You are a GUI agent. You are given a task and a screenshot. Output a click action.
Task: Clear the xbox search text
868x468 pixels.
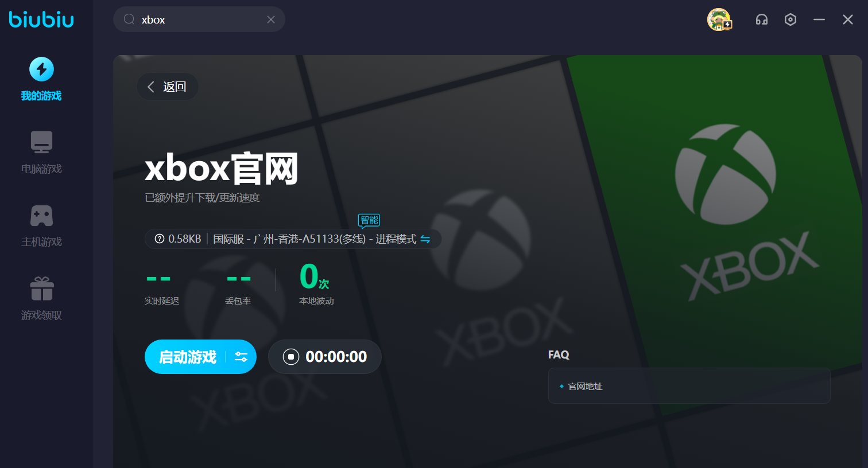271,19
